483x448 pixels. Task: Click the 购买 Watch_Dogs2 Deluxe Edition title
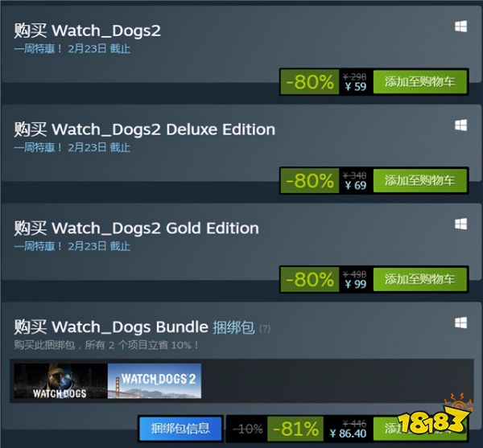(144, 129)
